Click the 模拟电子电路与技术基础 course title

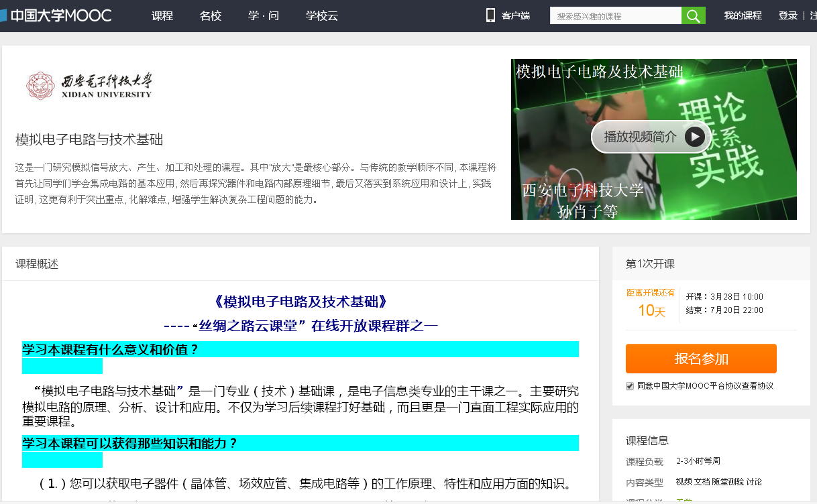[89, 139]
